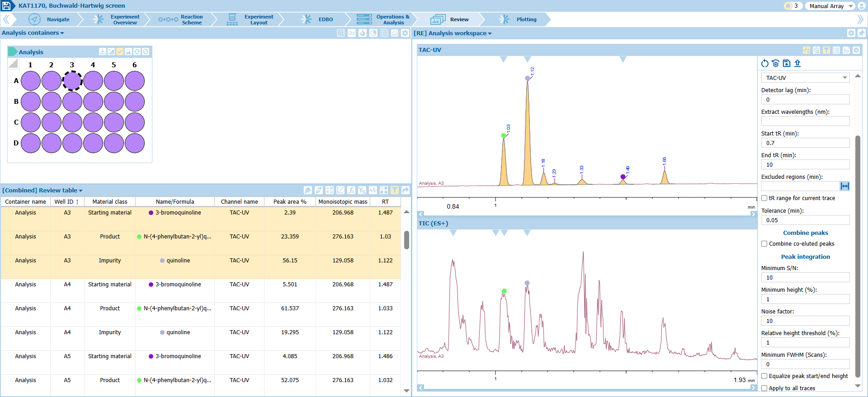Go to the Plotting step tab
Image resolution: width=868 pixels, height=397 pixels.
[x=526, y=19]
